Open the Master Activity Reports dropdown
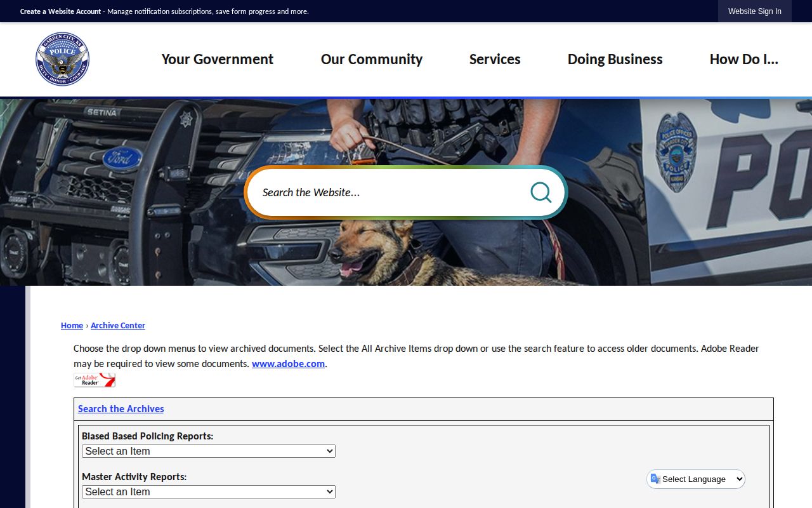 pyautogui.click(x=209, y=491)
